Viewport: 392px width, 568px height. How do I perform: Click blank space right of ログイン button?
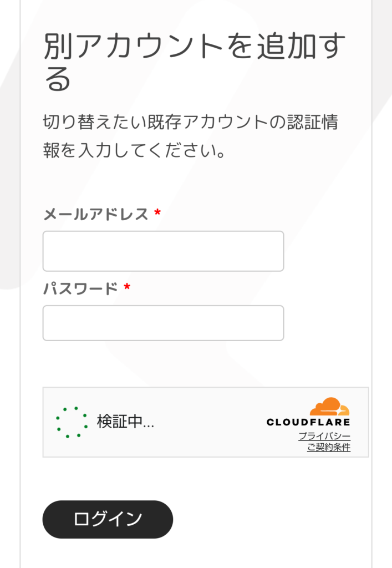266,519
